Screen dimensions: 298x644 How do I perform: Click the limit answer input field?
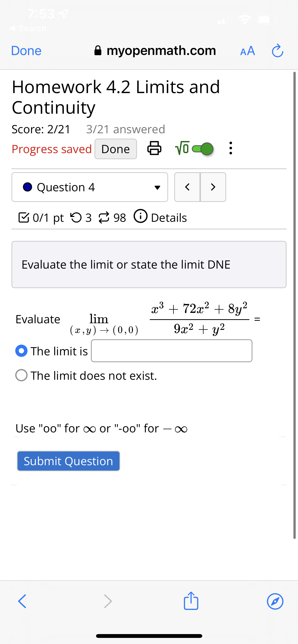[171, 351]
